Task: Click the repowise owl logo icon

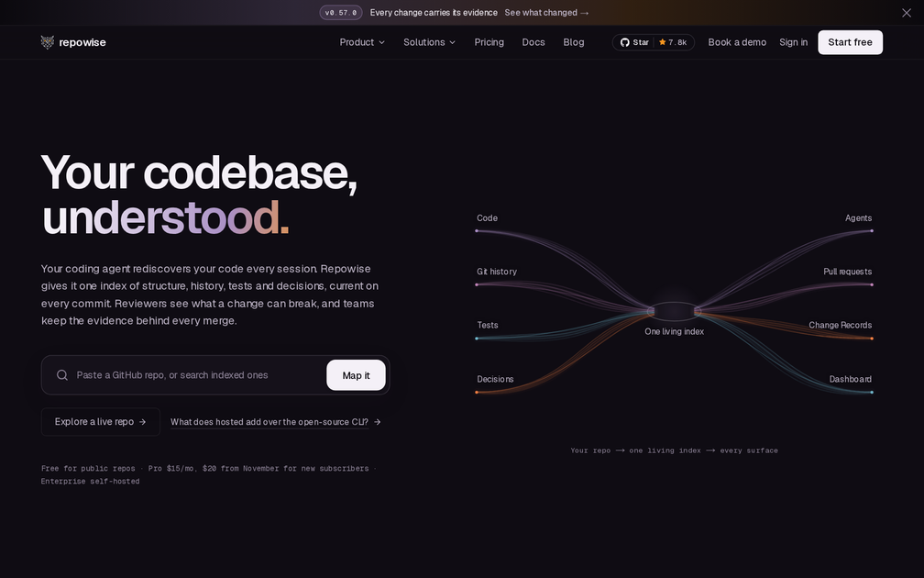Action: coord(47,42)
